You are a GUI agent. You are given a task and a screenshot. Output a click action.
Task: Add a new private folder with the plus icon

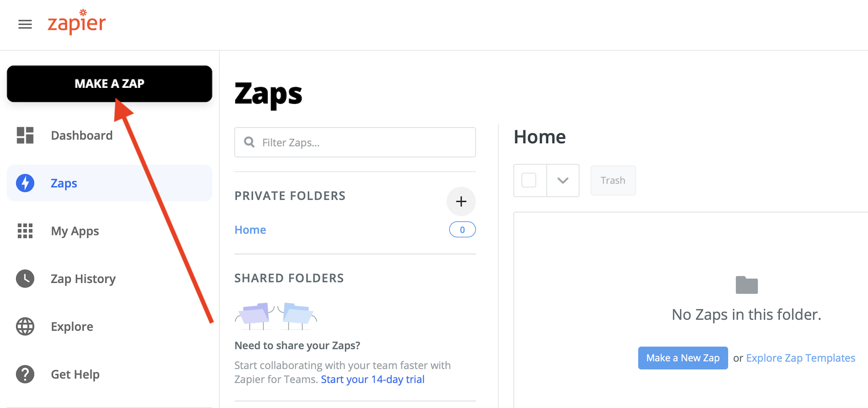[461, 201]
